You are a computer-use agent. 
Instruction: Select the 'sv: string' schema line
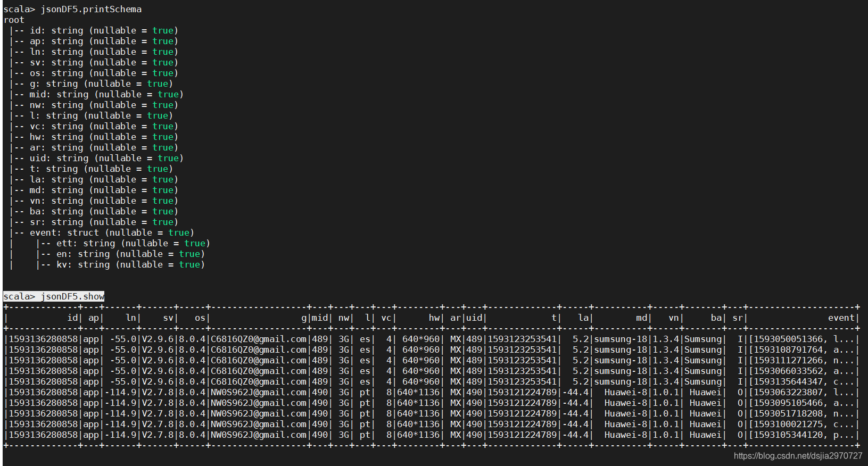[x=93, y=62]
